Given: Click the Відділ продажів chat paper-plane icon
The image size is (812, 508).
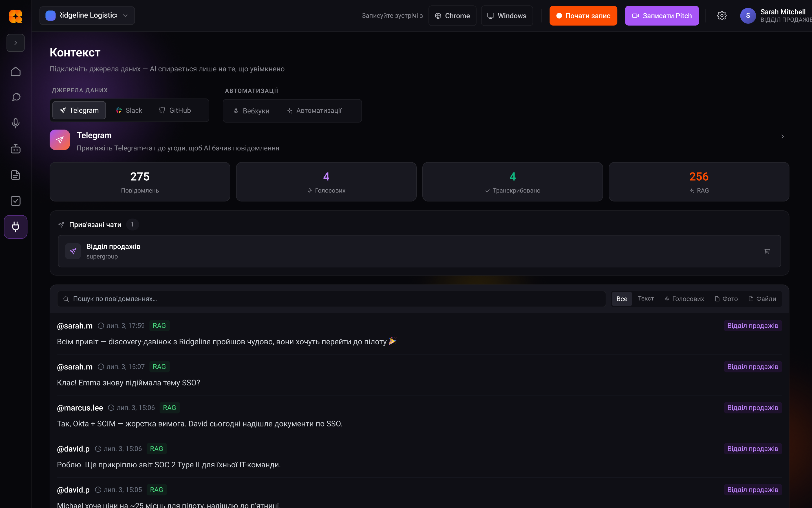Looking at the screenshot, I should (73, 251).
